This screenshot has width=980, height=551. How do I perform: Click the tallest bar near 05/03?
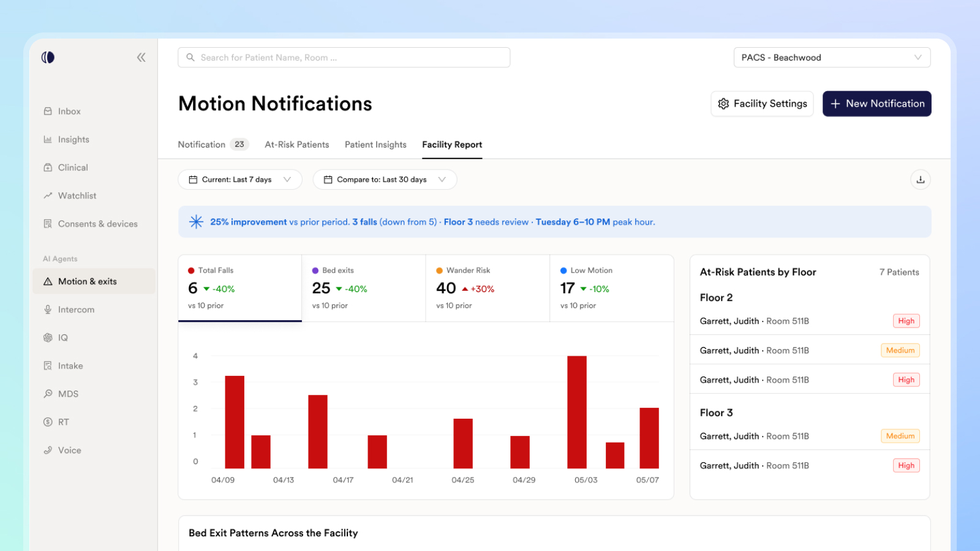tap(577, 412)
